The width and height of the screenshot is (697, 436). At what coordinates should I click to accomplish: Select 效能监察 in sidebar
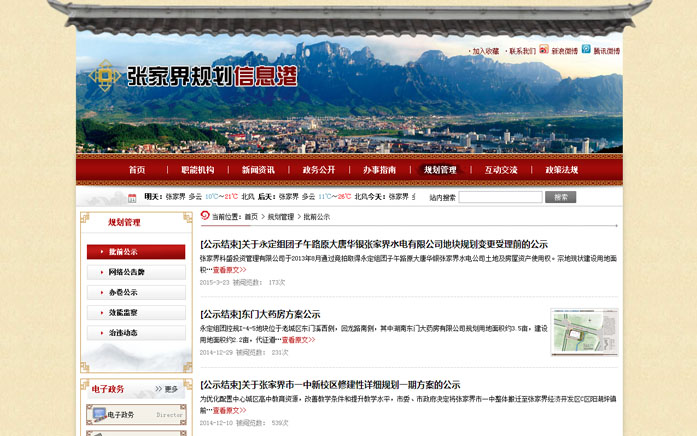tap(136, 312)
